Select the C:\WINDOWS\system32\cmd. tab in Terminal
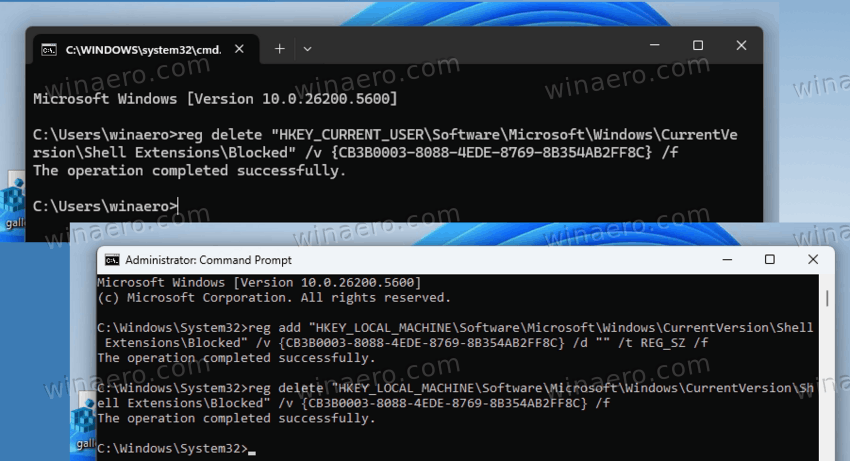The width and height of the screenshot is (850, 461). click(x=146, y=49)
